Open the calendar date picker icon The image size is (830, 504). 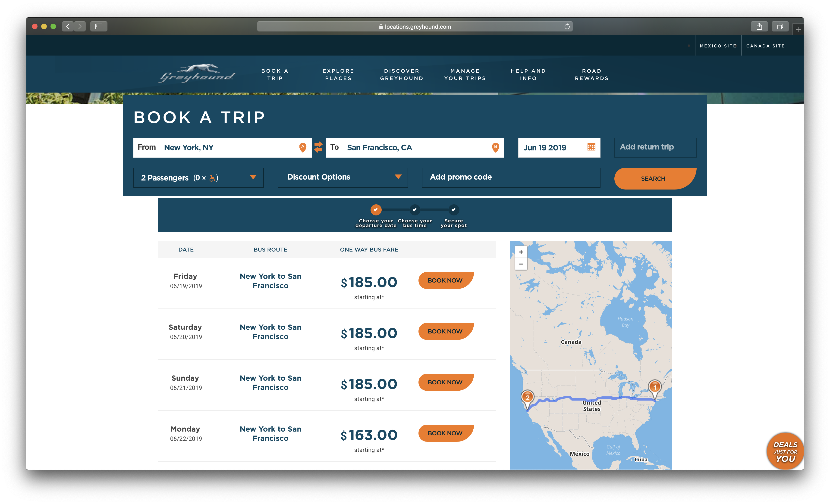[x=591, y=147]
